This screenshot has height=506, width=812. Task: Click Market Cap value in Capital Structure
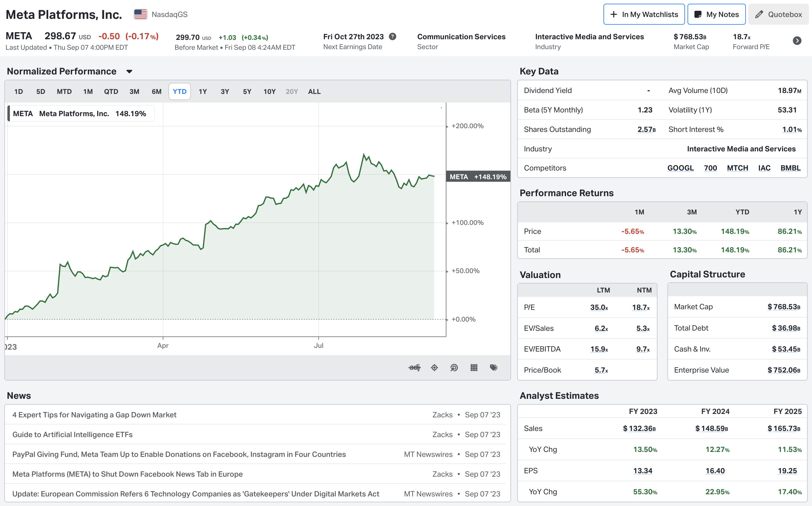click(x=784, y=307)
